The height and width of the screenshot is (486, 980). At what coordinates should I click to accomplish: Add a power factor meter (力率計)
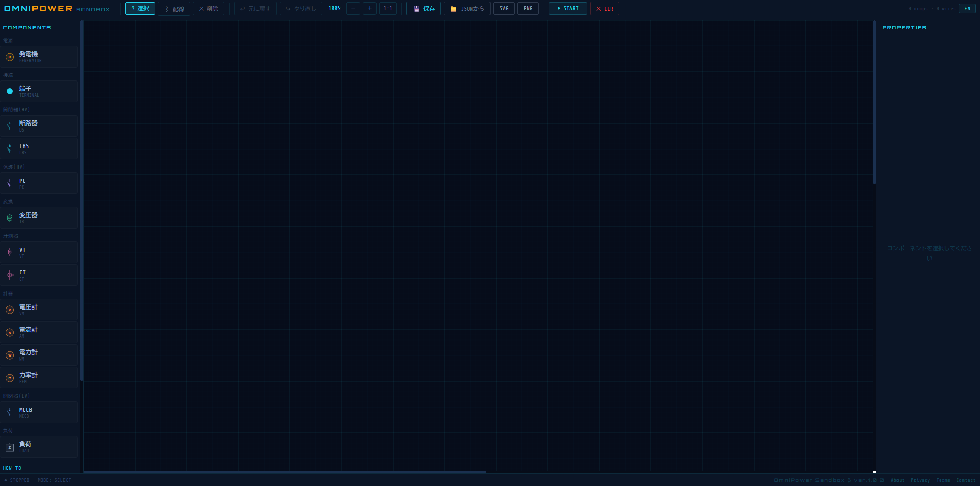click(39, 378)
